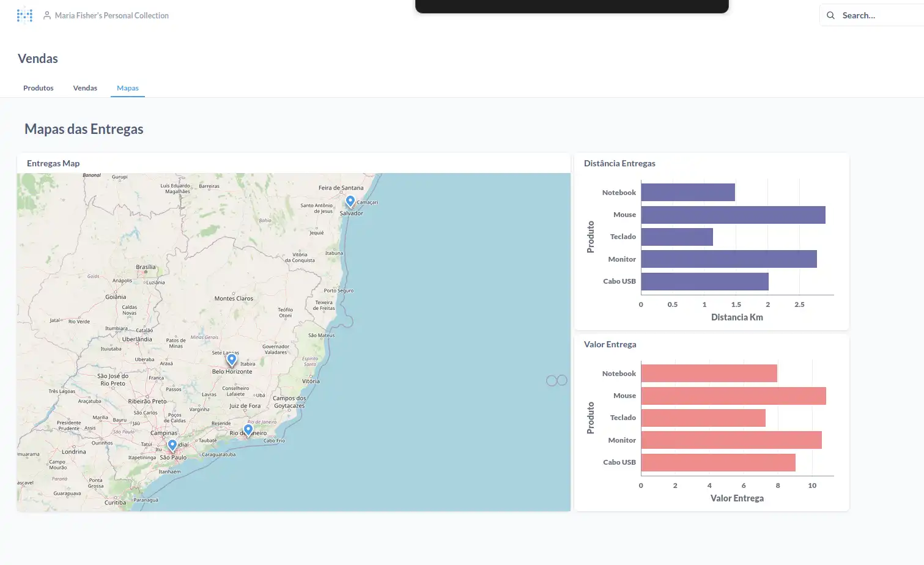
Task: Click the Goiânia label on the map
Action: click(x=116, y=297)
